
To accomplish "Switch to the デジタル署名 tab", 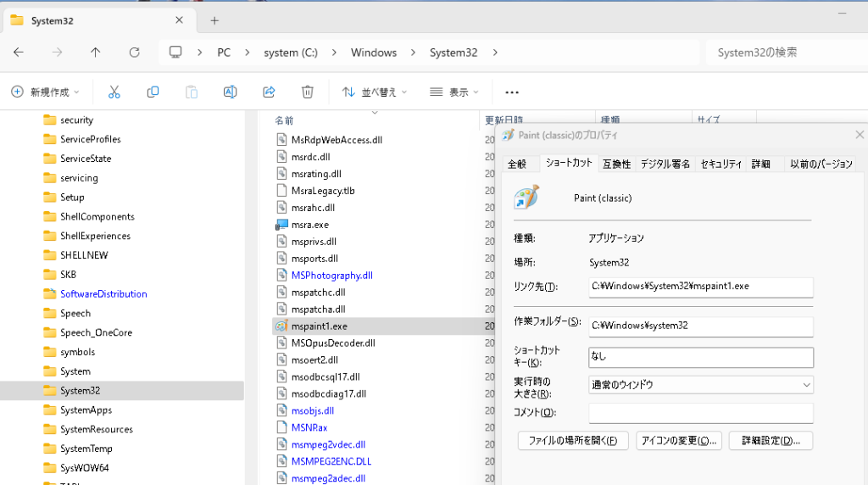I will pyautogui.click(x=665, y=164).
